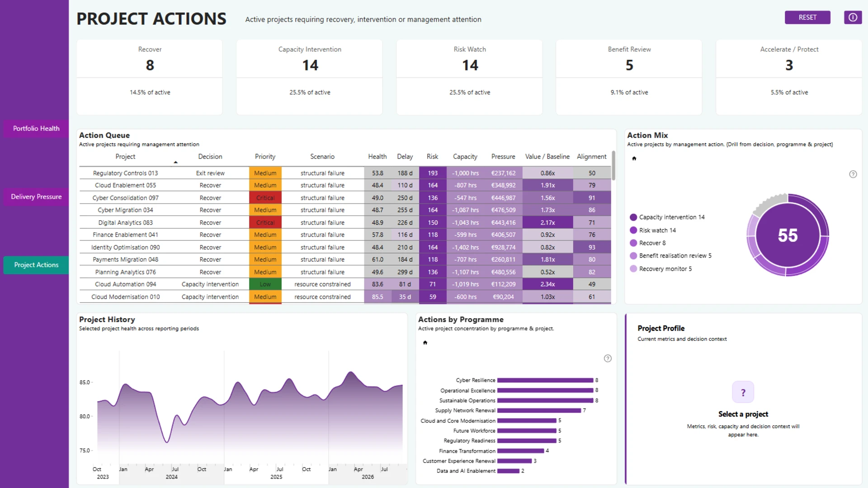Select the Cyber Consolidation 097 project
Viewport: 868px width, 488px height.
click(x=125, y=198)
